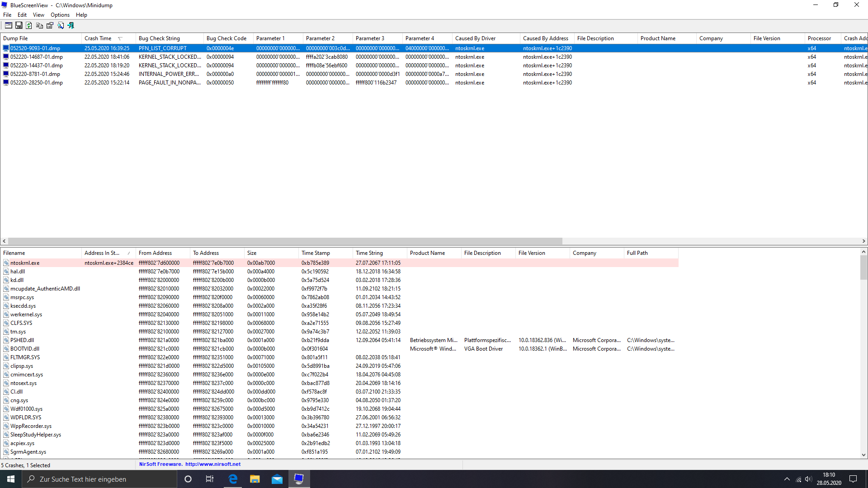Select dump file 052220-14687-01.dmp

point(37,57)
